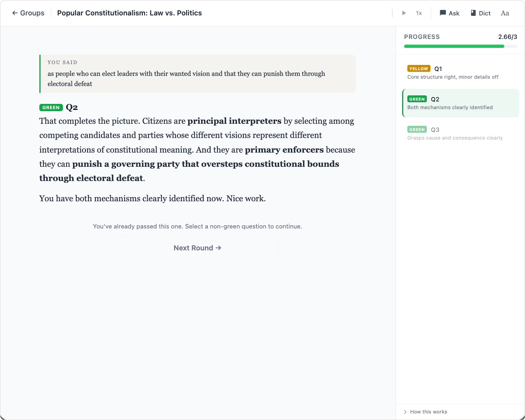525x420 pixels.
Task: Open the Ask chat icon
Action: coord(450,13)
